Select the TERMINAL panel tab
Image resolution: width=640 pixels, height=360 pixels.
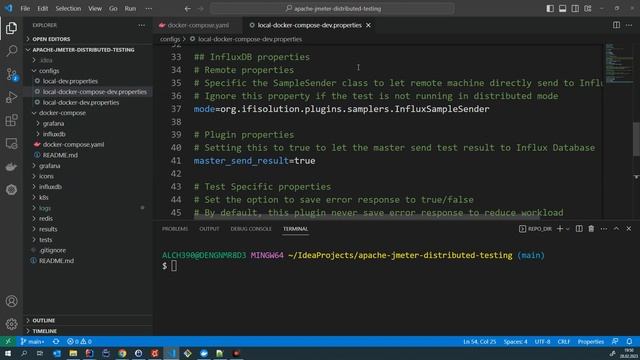pos(296,229)
